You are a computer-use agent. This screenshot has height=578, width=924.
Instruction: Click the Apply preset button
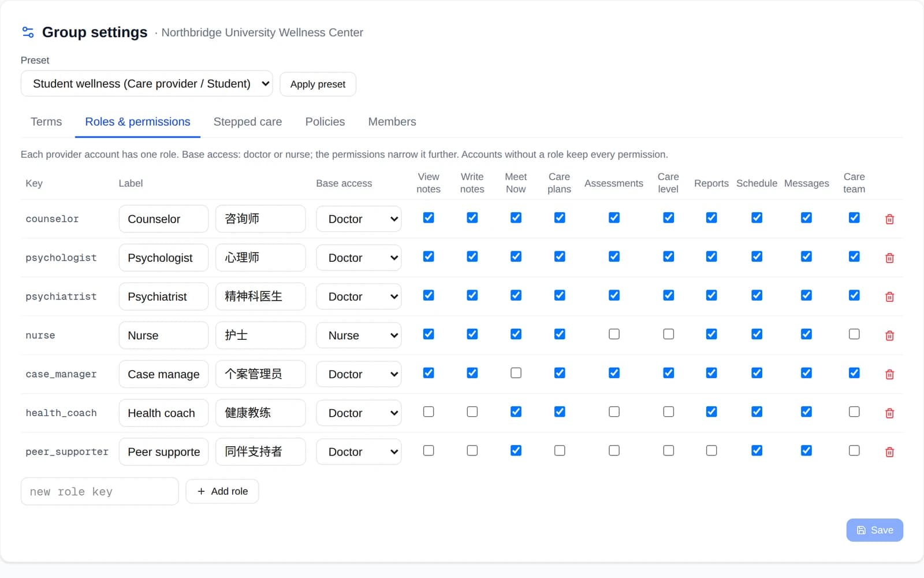point(318,84)
